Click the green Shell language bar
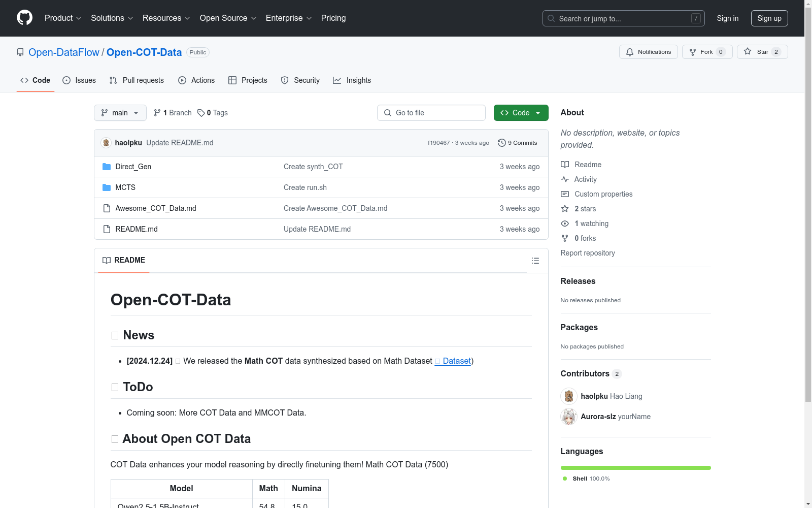 636,468
